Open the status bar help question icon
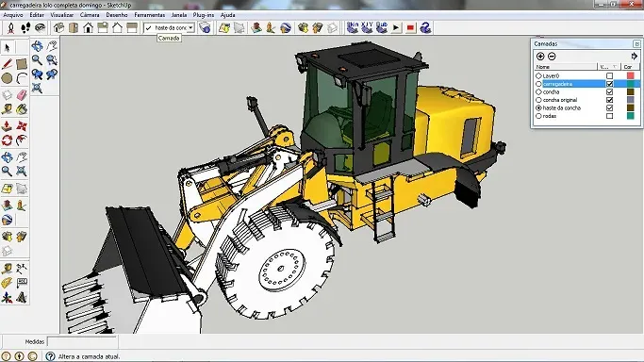The width and height of the screenshot is (644, 362). pos(50,356)
